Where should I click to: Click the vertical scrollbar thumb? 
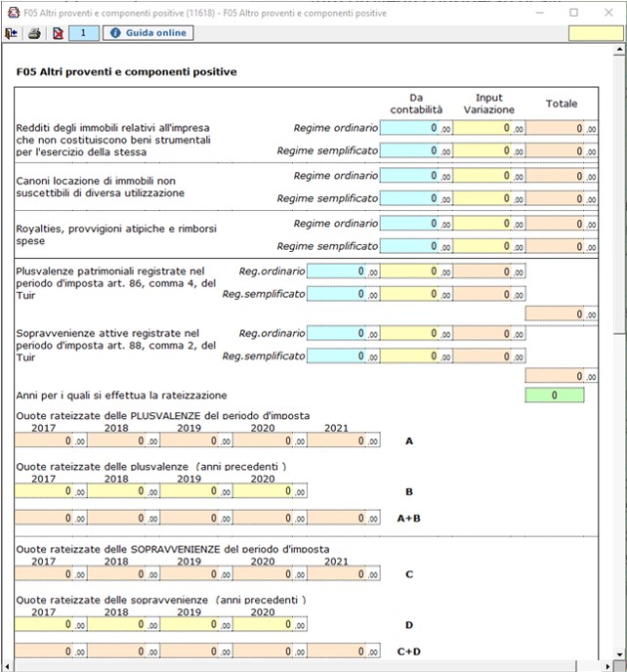(620, 195)
